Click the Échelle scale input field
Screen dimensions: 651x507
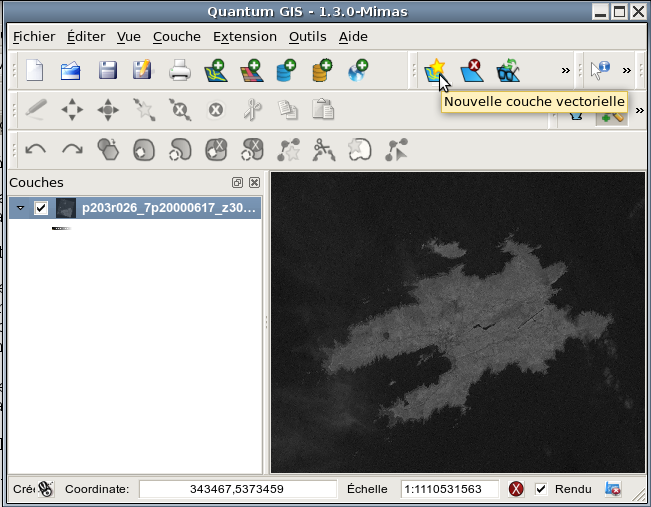[x=450, y=489]
